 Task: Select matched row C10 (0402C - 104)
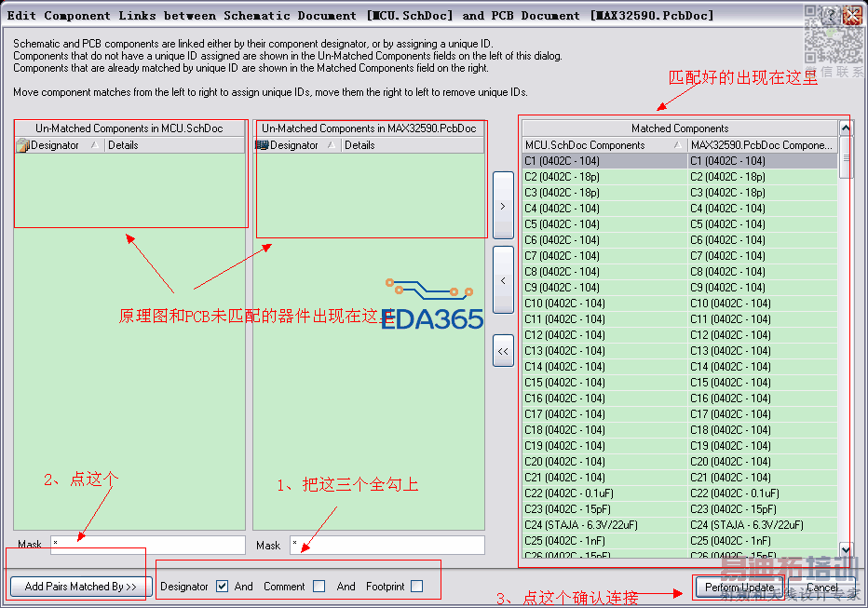click(x=680, y=304)
